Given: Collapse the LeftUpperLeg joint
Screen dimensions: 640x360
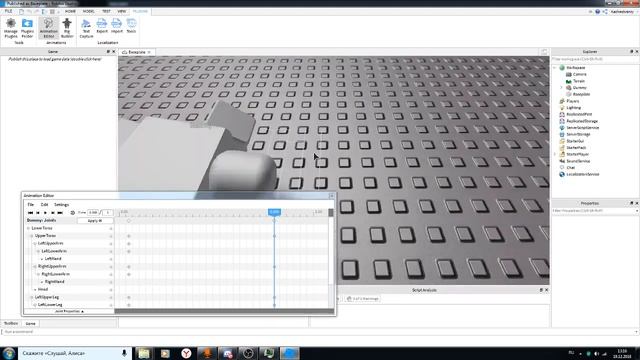Looking at the screenshot, I should [31, 298].
